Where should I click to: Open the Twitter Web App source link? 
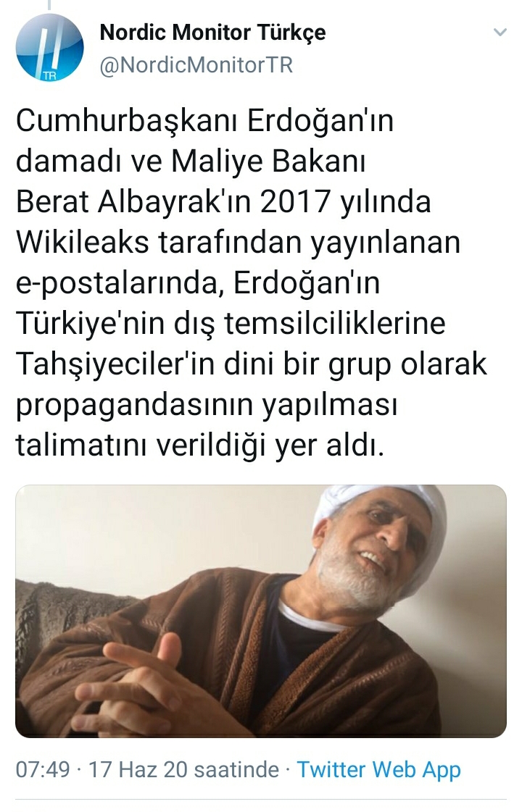tap(378, 769)
